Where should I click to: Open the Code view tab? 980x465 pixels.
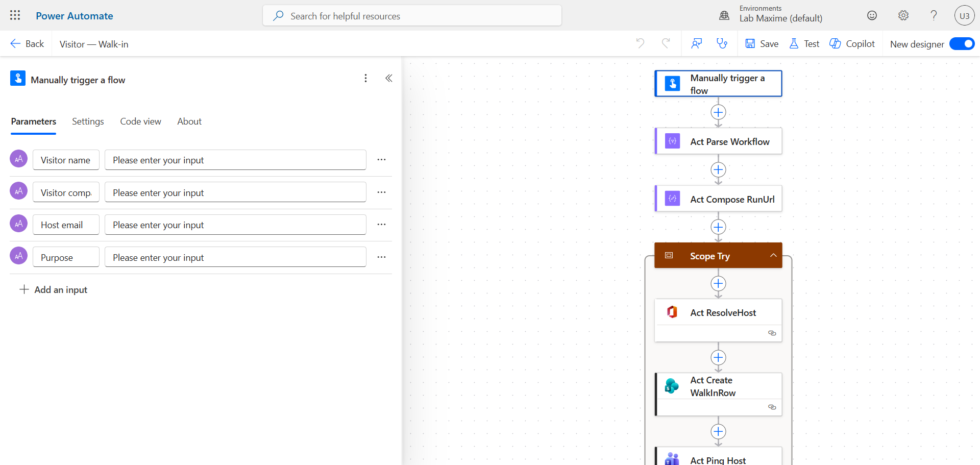tap(141, 121)
